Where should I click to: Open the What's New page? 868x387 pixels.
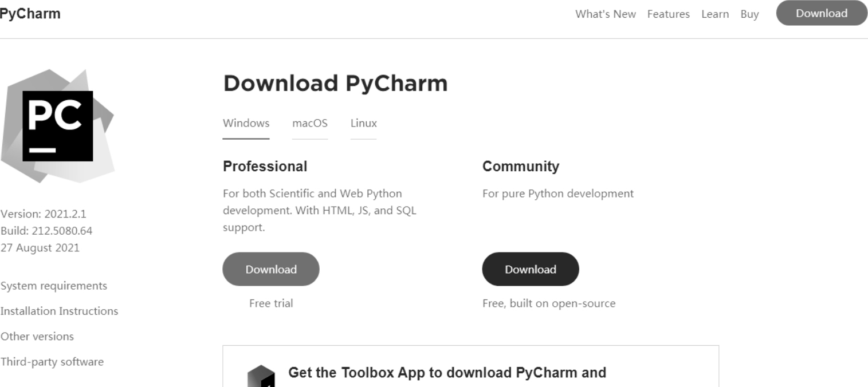click(x=605, y=14)
